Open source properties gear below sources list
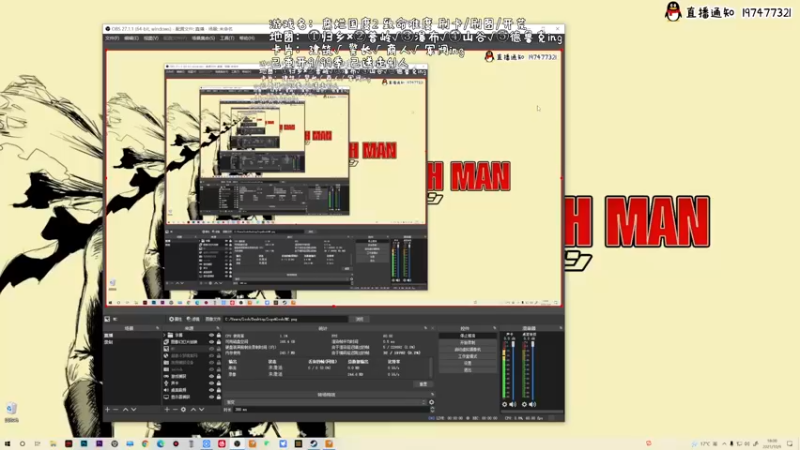Image resolution: width=800 pixels, height=450 pixels. click(x=183, y=410)
